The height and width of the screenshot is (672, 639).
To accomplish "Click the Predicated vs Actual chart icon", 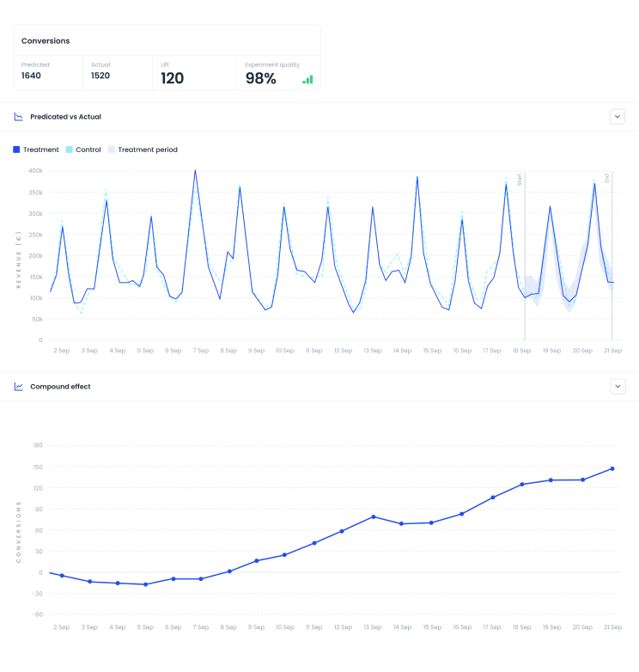I will click(x=18, y=117).
